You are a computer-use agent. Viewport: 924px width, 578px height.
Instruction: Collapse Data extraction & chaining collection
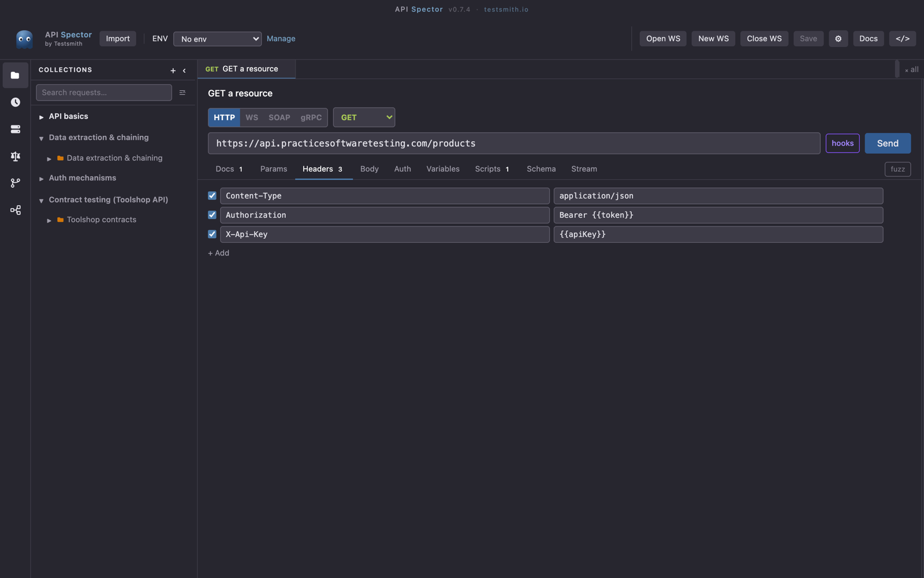point(42,138)
